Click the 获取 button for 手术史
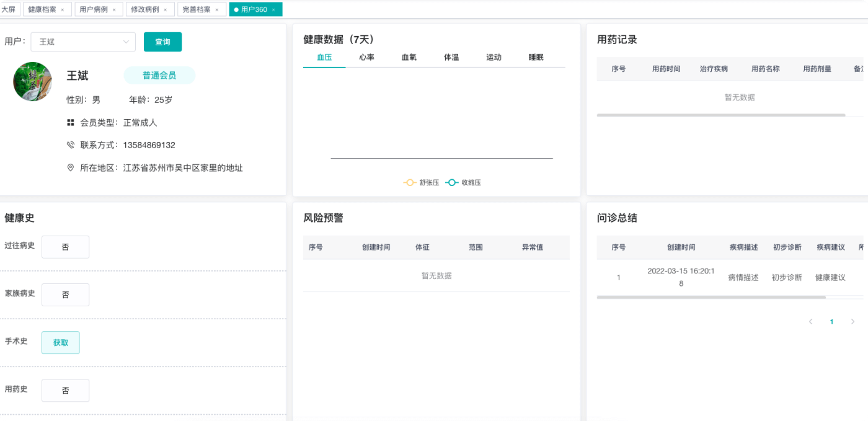868x421 pixels. (x=61, y=343)
